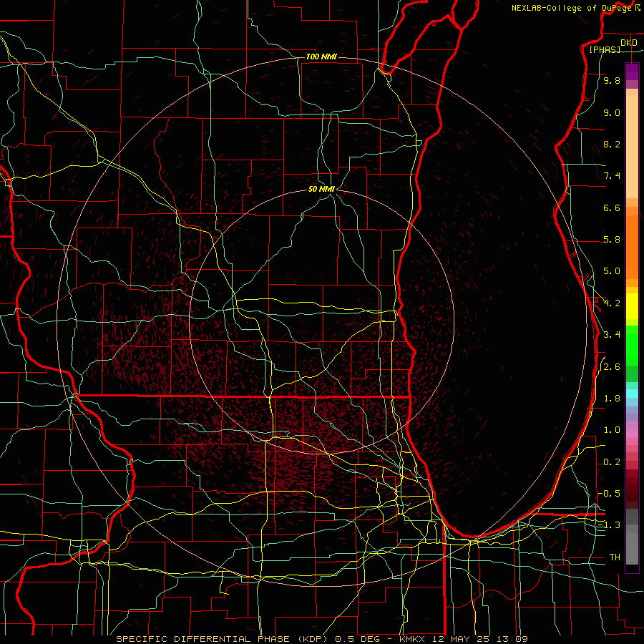The image size is (644, 644).
Task: Click the 2.6 scale value
Action: pos(612,367)
